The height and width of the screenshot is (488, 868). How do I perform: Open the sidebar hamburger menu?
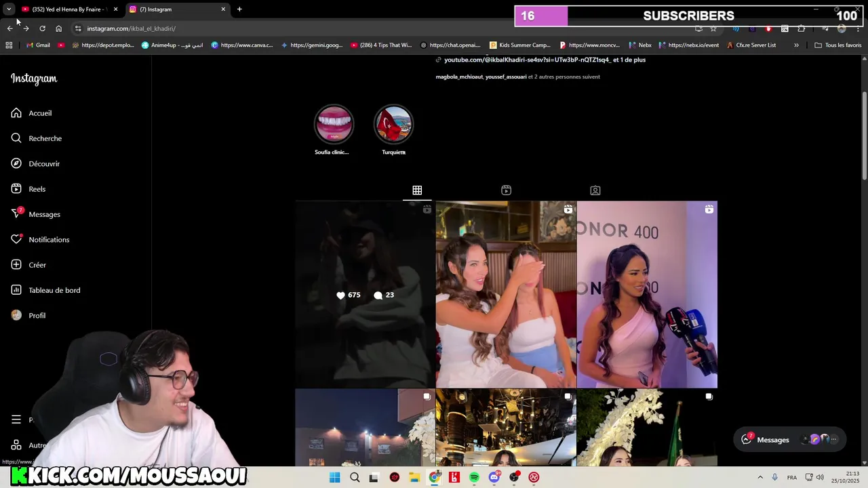[x=16, y=420]
